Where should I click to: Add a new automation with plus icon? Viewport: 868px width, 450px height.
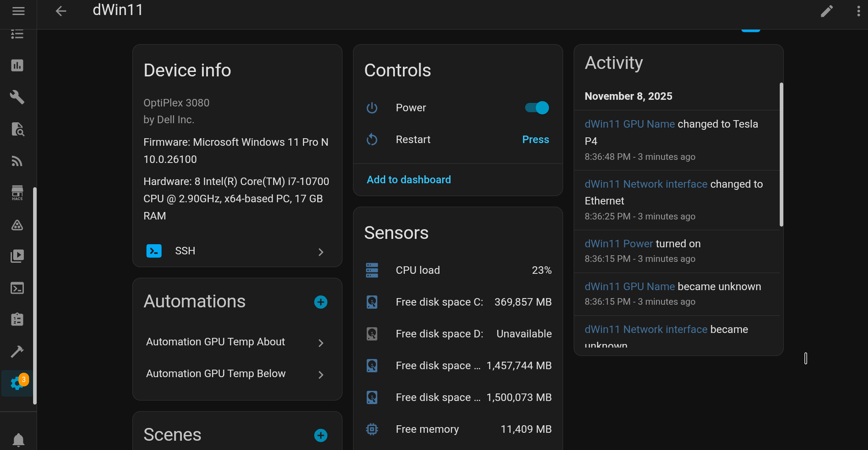pyautogui.click(x=320, y=302)
